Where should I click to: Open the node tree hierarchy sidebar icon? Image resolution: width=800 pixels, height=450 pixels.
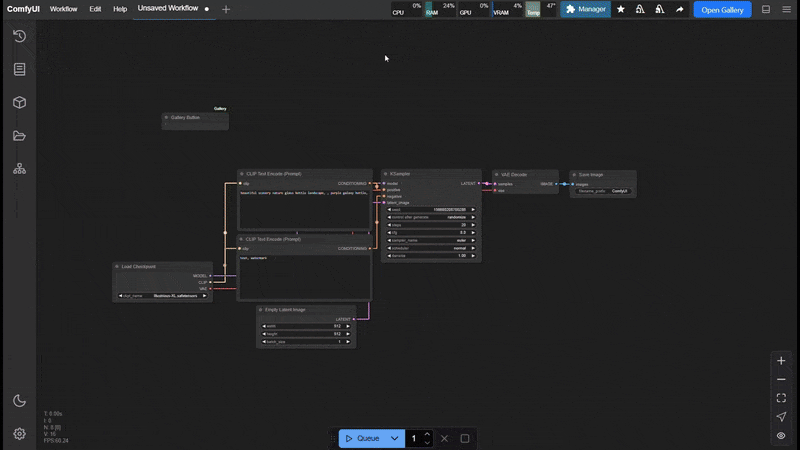(19, 169)
